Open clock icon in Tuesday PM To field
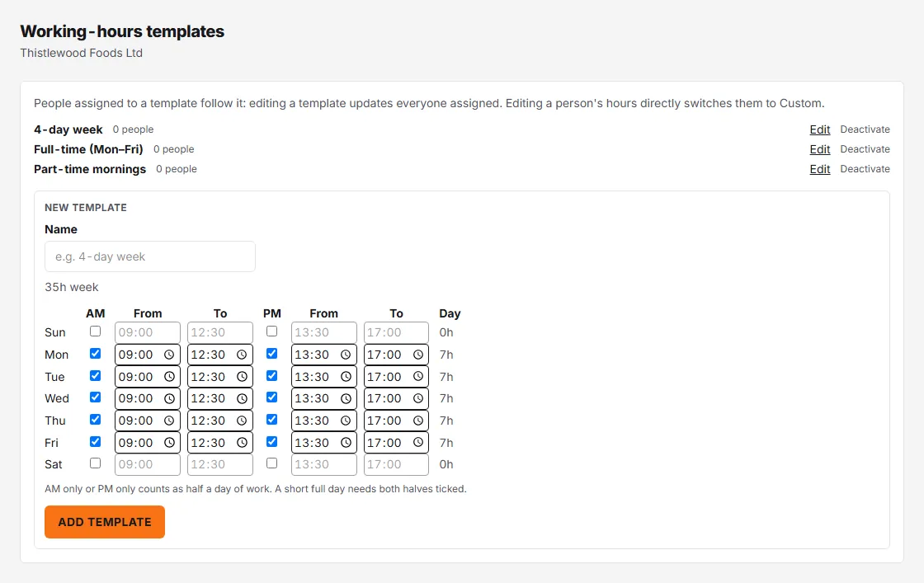The height and width of the screenshot is (583, 924). [x=417, y=376]
